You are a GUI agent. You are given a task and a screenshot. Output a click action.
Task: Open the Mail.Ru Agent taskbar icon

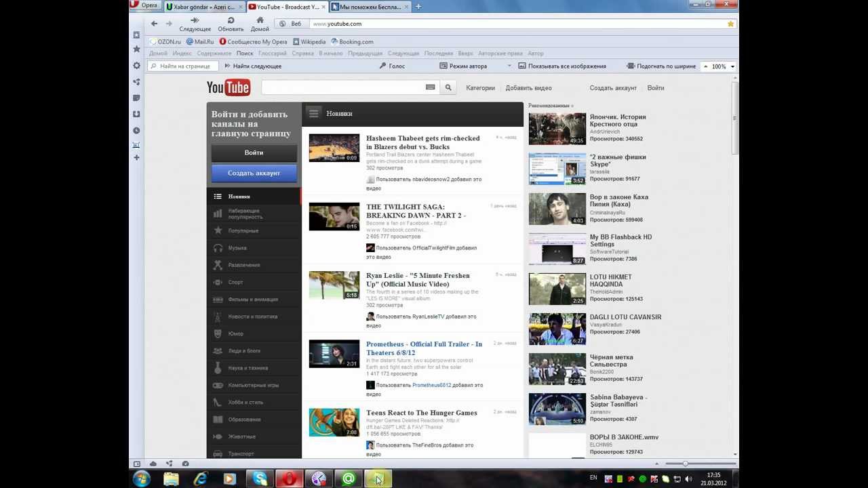(x=349, y=479)
